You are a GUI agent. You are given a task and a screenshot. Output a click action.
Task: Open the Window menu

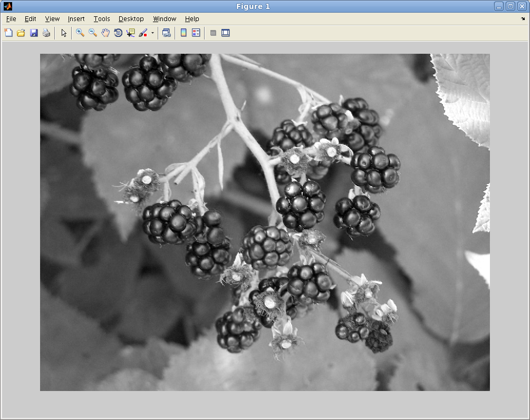pos(165,19)
